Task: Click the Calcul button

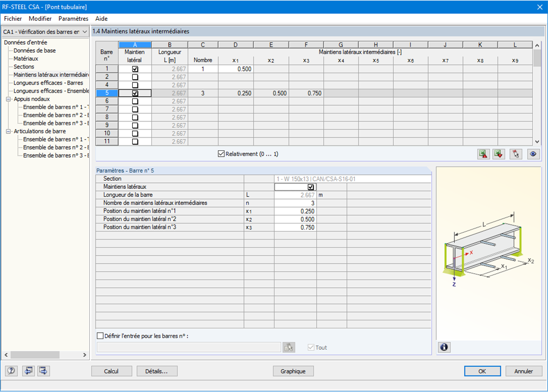Action: click(111, 371)
